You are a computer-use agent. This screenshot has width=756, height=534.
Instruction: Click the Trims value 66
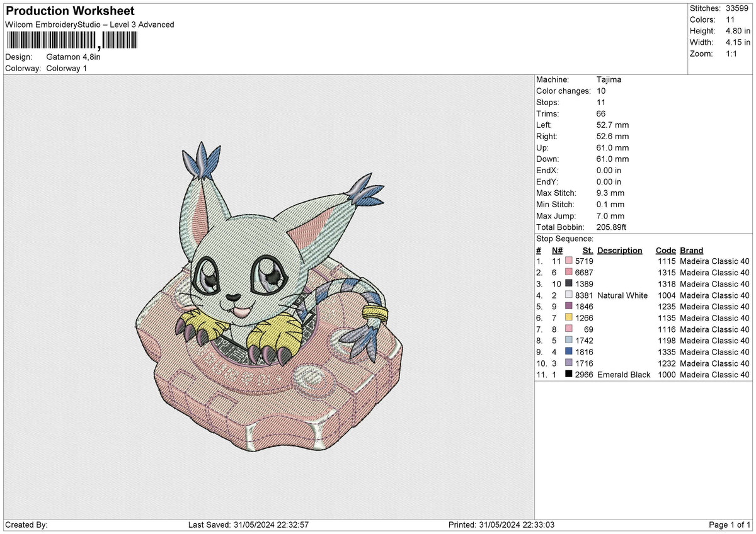[x=601, y=114]
